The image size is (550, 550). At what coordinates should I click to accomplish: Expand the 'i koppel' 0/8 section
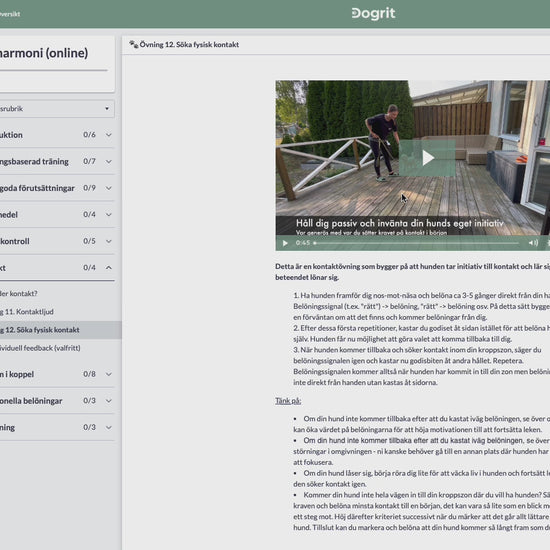pyautogui.click(x=56, y=374)
